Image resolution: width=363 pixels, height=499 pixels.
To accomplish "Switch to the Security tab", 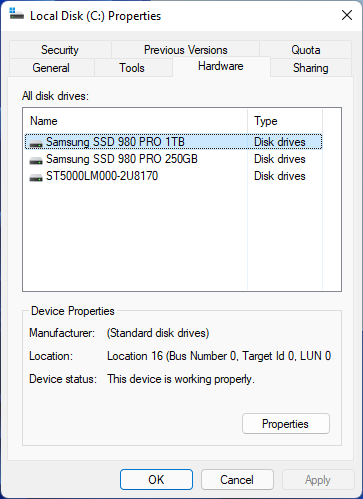I will point(60,50).
